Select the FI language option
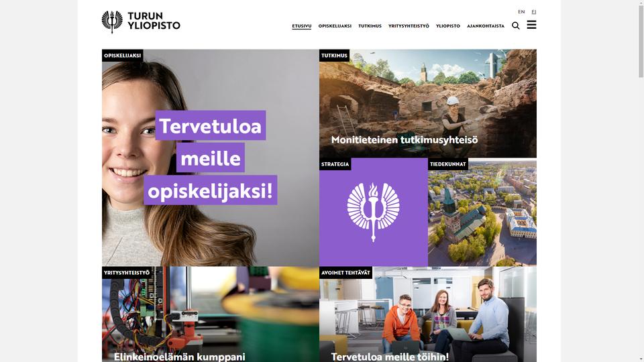 (x=534, y=12)
